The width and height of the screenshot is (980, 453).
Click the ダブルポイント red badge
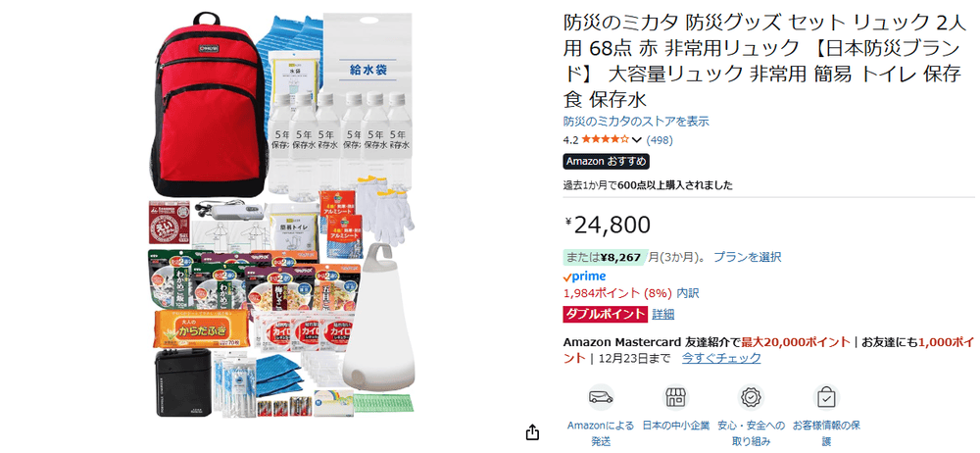click(x=605, y=314)
